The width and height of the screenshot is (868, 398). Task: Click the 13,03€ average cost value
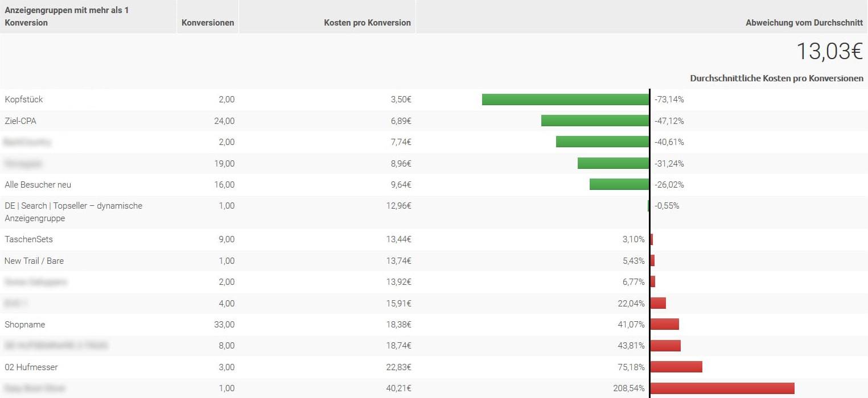point(829,52)
